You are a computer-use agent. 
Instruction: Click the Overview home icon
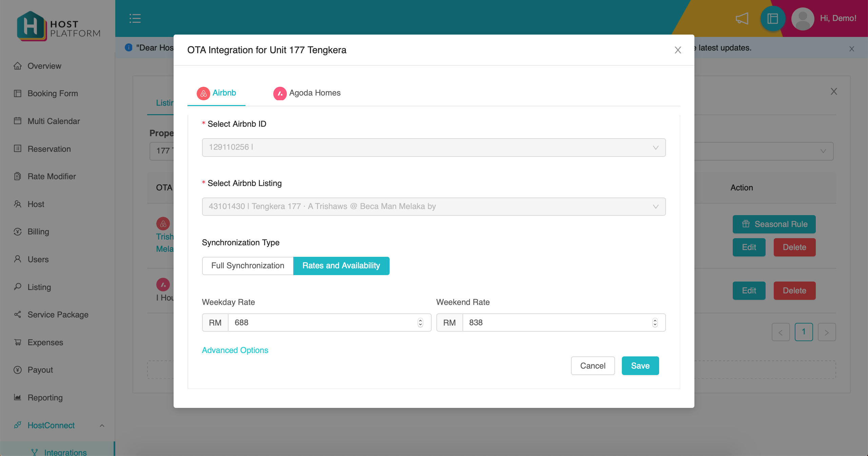click(x=18, y=66)
